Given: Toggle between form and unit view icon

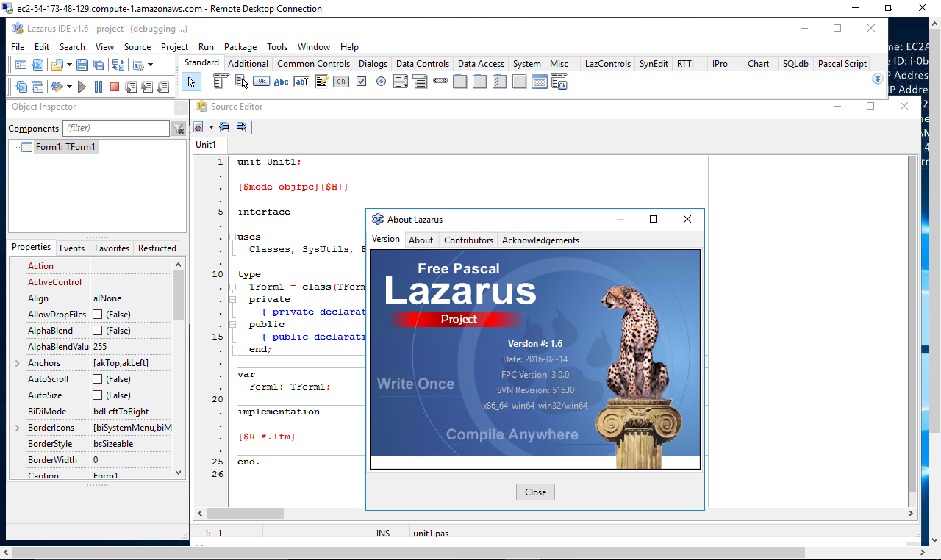Looking at the screenshot, I should (x=118, y=65).
